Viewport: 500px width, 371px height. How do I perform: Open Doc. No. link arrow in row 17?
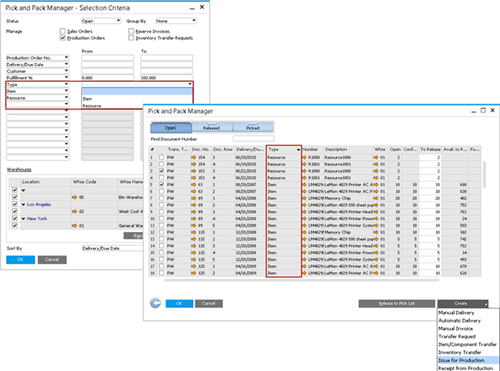point(194,266)
